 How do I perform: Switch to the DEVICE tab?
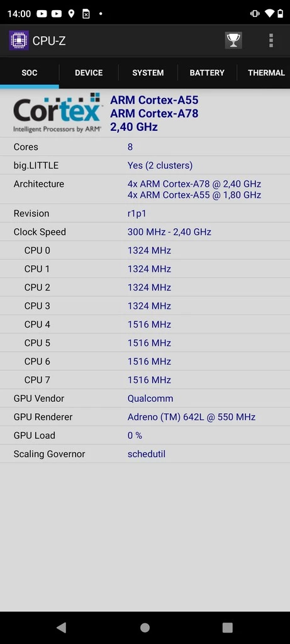89,73
